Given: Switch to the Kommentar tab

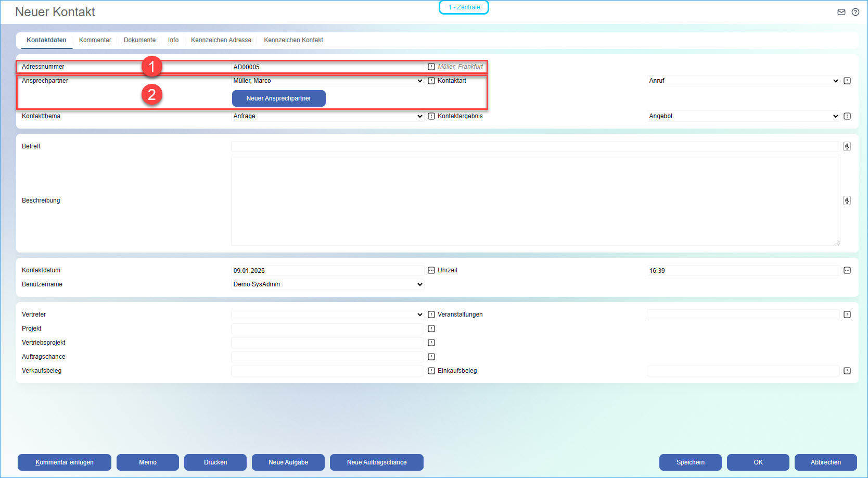Looking at the screenshot, I should 95,40.
